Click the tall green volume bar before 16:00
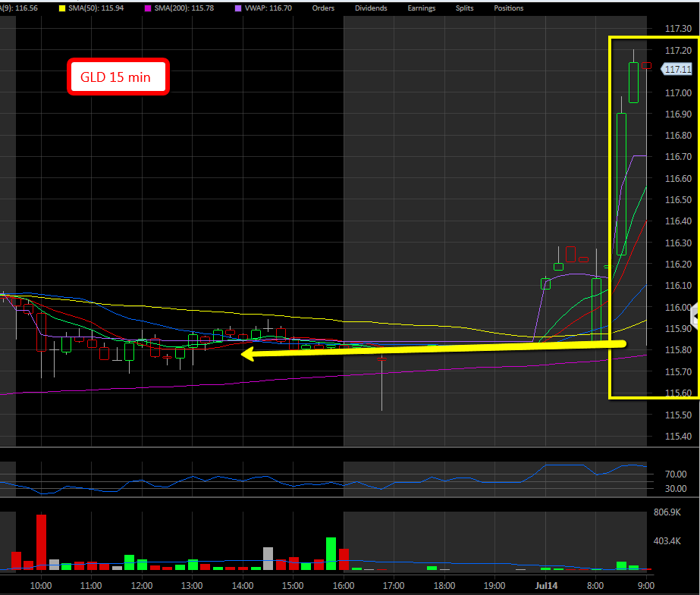 tap(331, 553)
